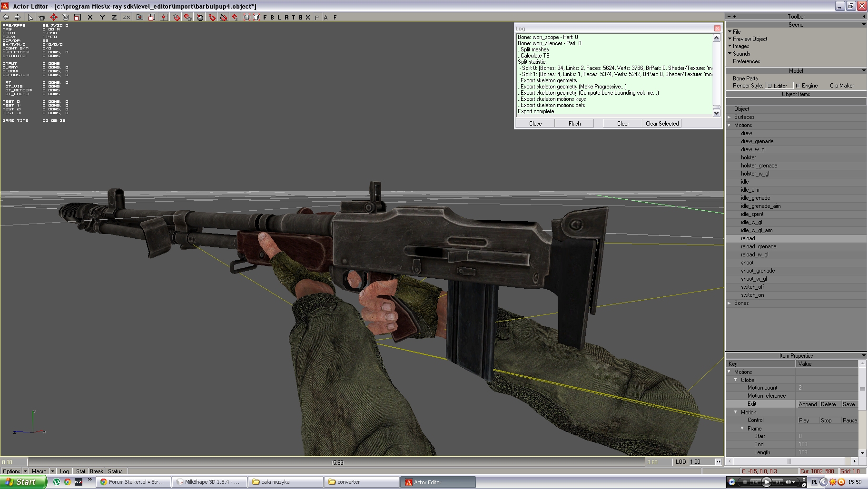The width and height of the screenshot is (868, 489).
Task: Click Append motion button
Action: pos(808,404)
